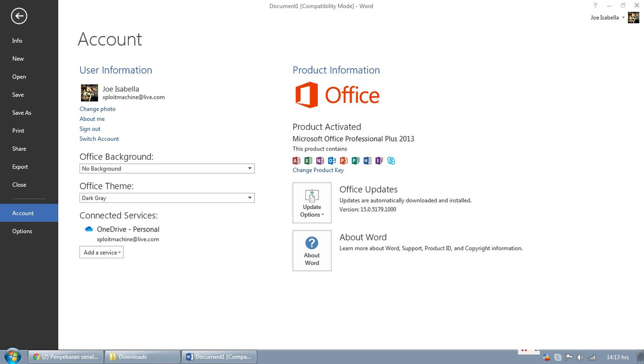Click the OneNote icon in product list

tap(320, 161)
